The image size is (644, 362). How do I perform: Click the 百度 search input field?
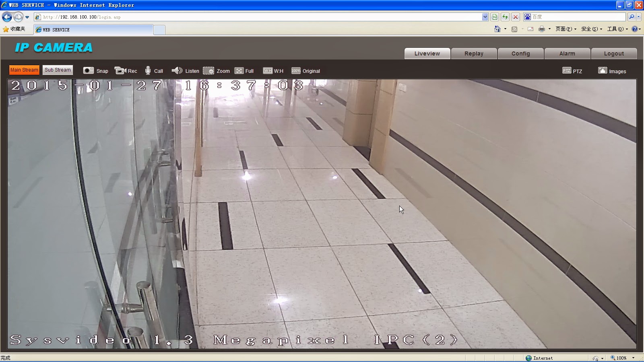(x=576, y=17)
